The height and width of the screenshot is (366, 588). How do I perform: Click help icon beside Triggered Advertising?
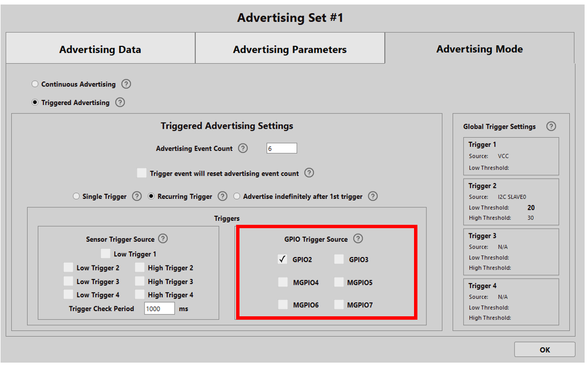tap(120, 103)
